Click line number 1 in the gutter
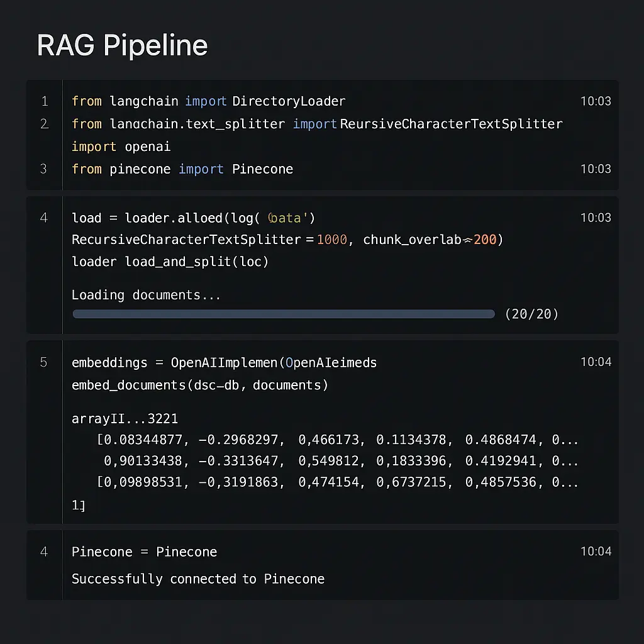 tap(43, 101)
